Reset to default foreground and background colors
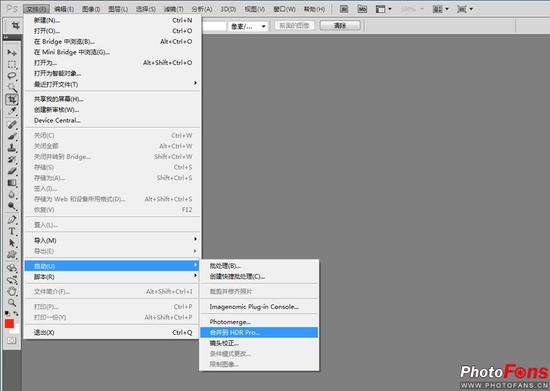 point(7,313)
